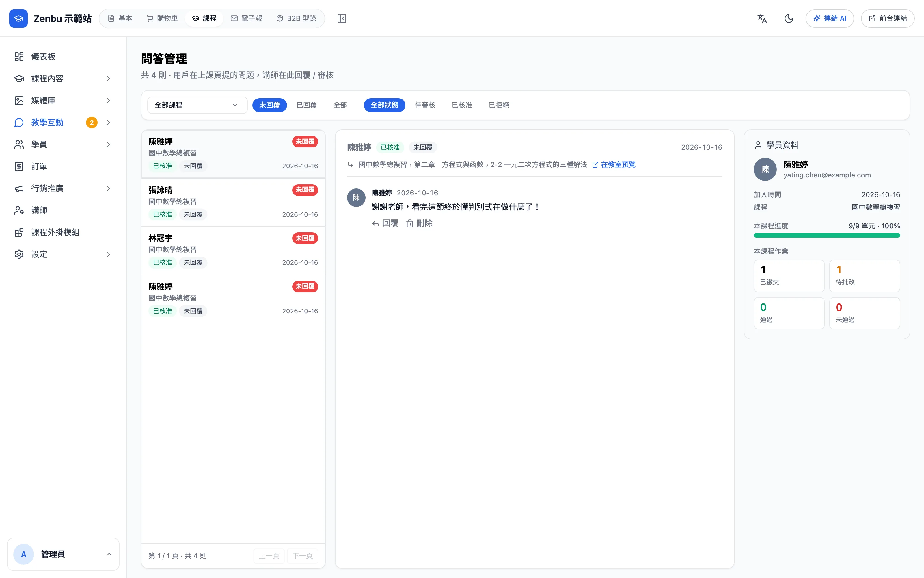Screen dimensions: 924x578
Task: Select the 未回覆 reply filter
Action: [269, 105]
